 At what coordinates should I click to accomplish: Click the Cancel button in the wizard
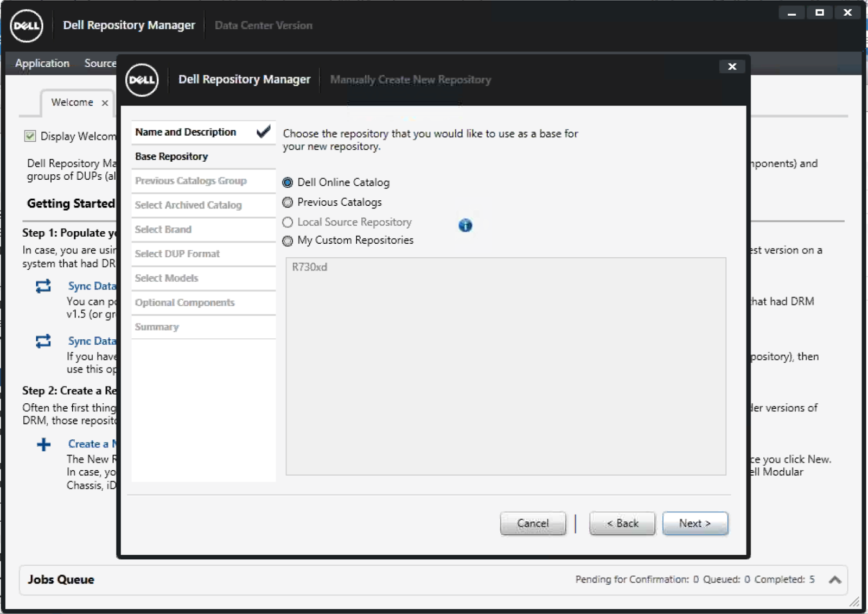tap(533, 523)
